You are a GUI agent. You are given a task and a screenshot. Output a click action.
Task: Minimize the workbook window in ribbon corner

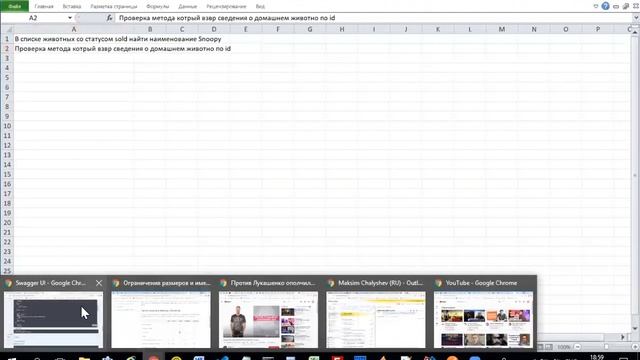pyautogui.click(x=616, y=6)
